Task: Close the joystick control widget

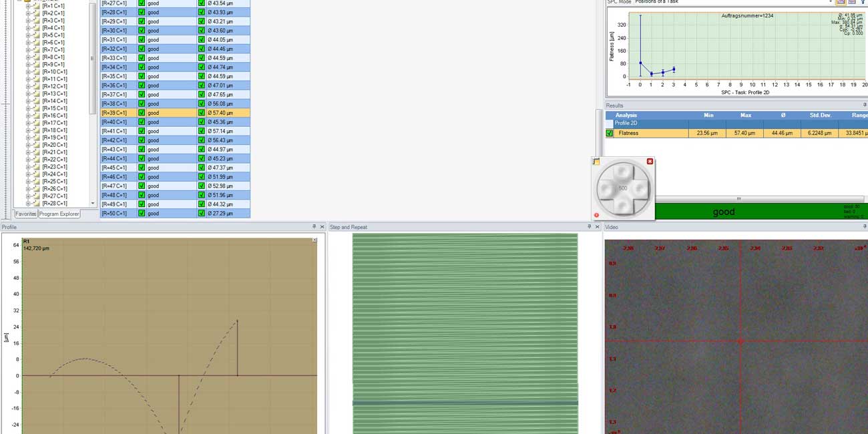Action: 650,162
